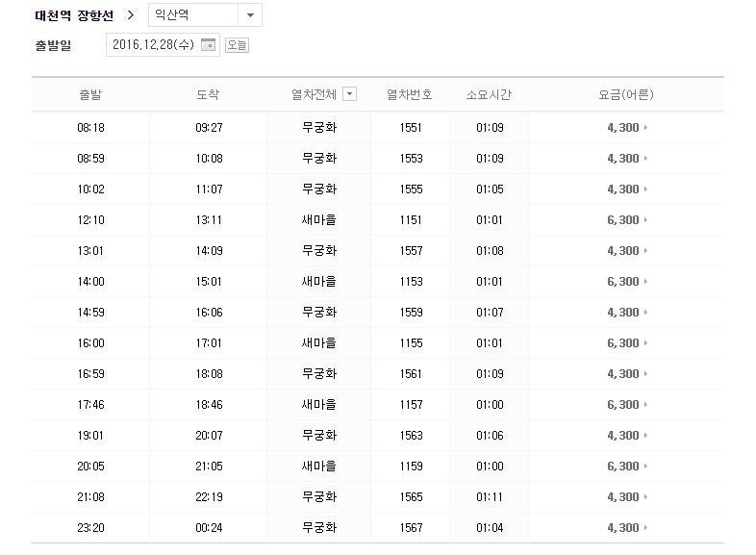756x555 pixels.
Task: Open fare details arrow for train 1159
Action: point(645,467)
